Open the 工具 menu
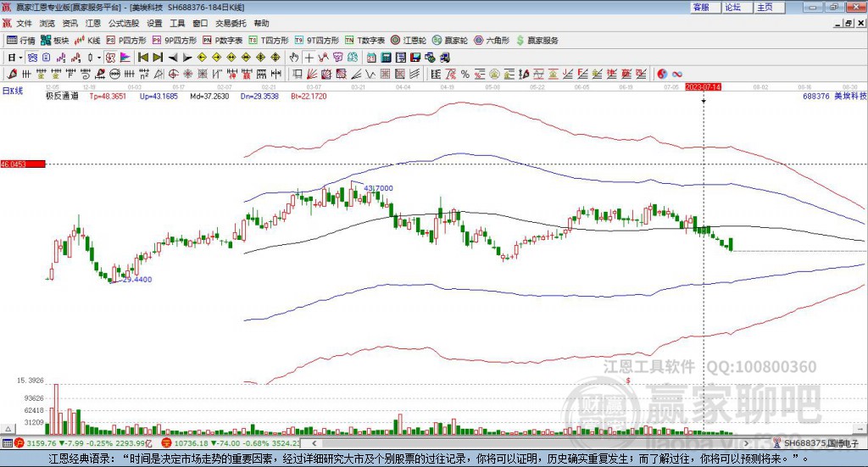The image size is (868, 467). [x=177, y=23]
